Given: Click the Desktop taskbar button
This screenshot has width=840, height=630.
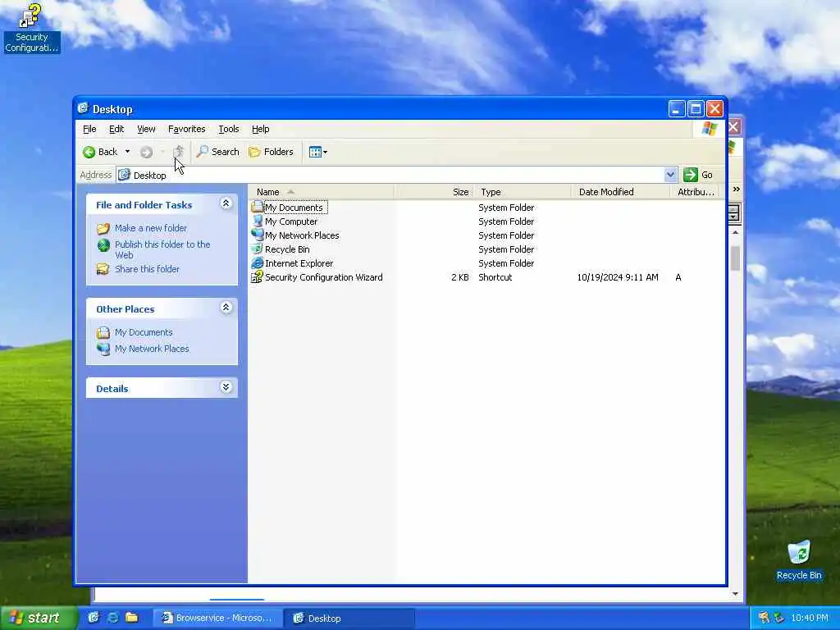Looking at the screenshot, I should click(x=348, y=619).
